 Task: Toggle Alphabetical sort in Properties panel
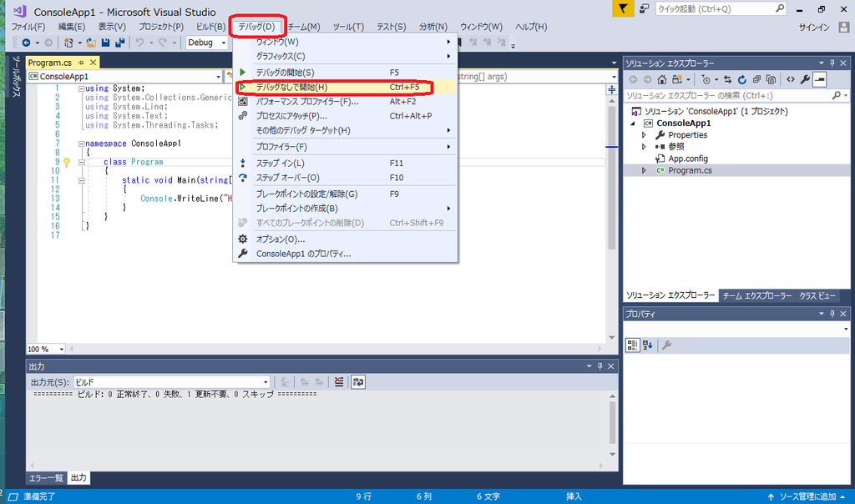point(648,345)
